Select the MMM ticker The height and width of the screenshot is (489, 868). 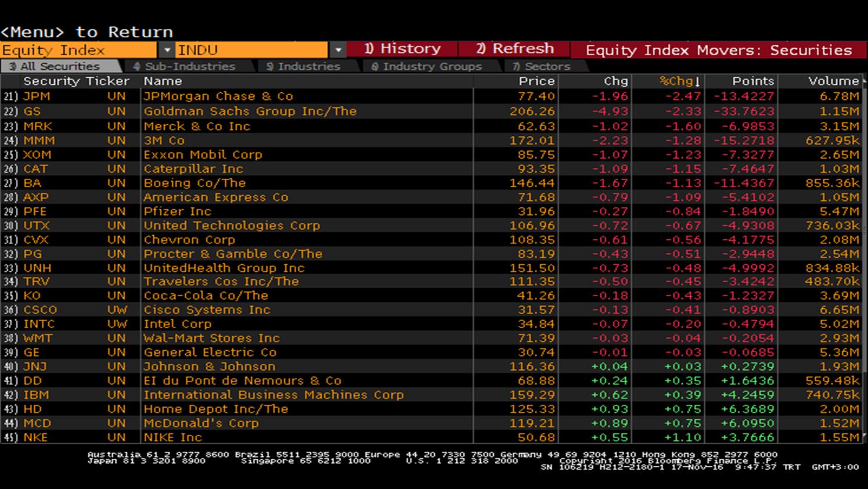tap(39, 141)
